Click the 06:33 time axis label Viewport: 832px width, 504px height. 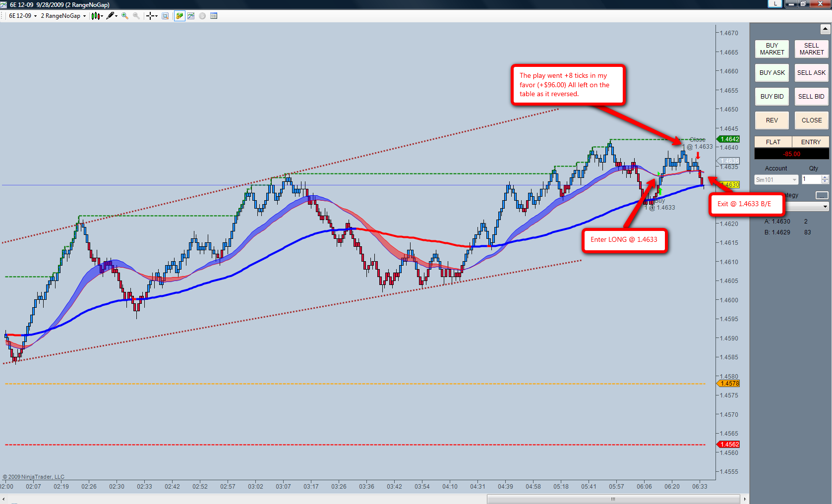point(700,487)
